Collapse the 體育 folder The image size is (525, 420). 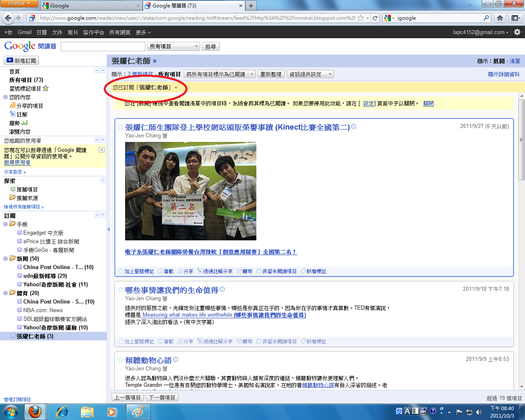point(5,293)
